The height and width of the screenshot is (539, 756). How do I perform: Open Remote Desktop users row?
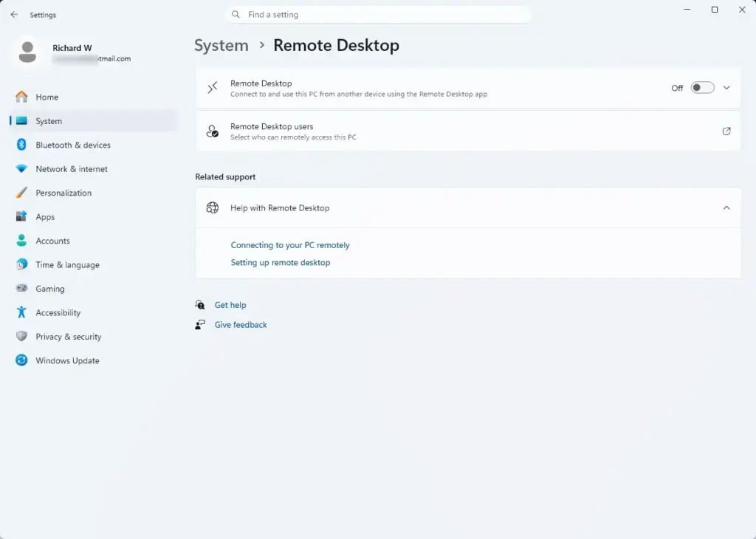467,131
